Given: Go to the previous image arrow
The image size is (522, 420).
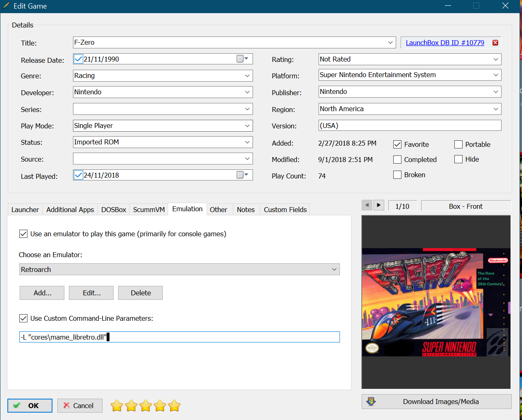Looking at the screenshot, I should pyautogui.click(x=367, y=205).
